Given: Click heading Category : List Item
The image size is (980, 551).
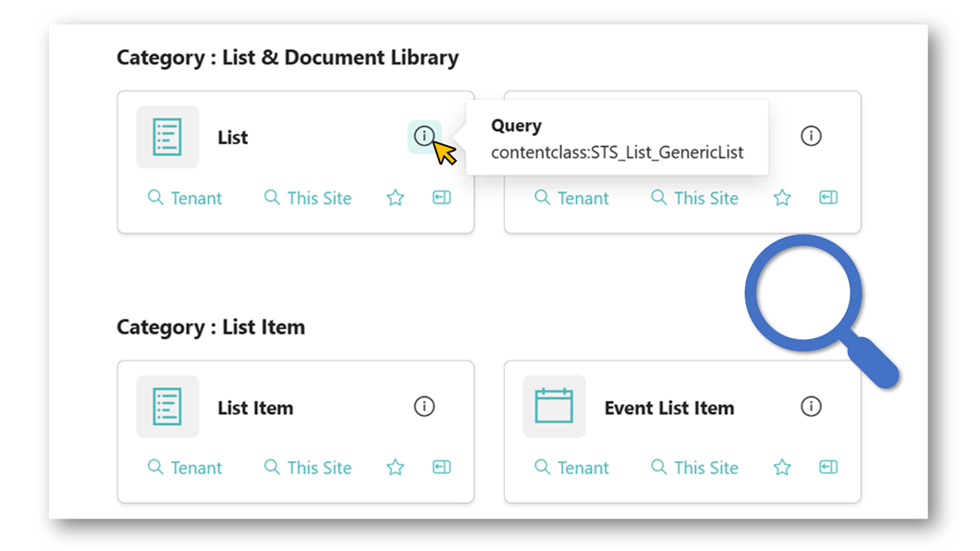Looking at the screenshot, I should coord(211,327).
